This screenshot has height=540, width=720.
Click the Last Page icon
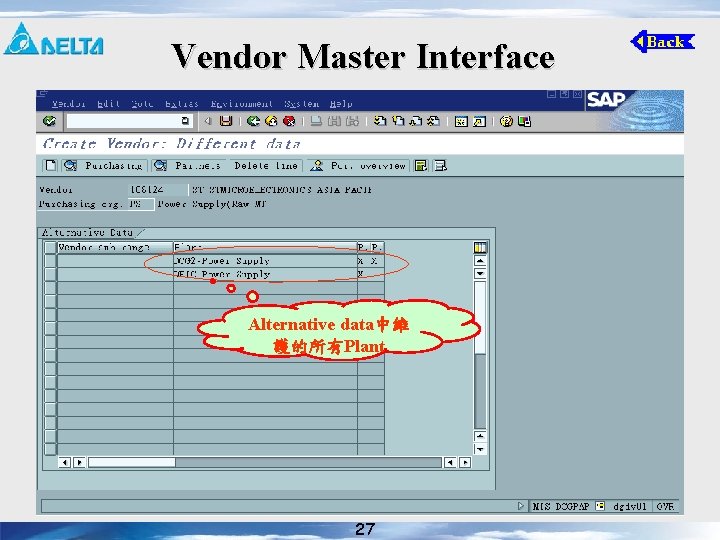[433, 121]
